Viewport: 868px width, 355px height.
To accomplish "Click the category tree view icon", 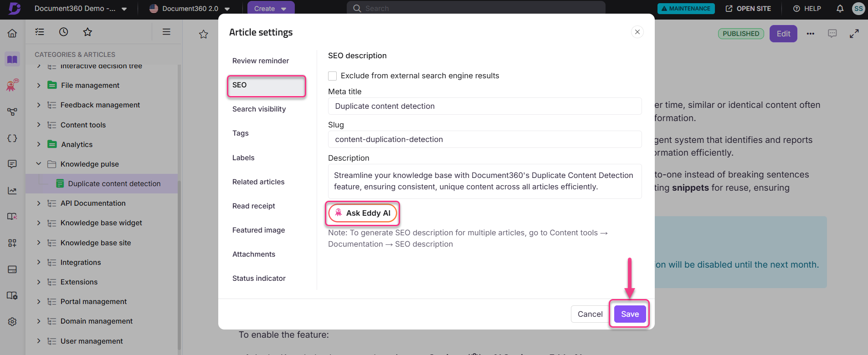I will (40, 32).
